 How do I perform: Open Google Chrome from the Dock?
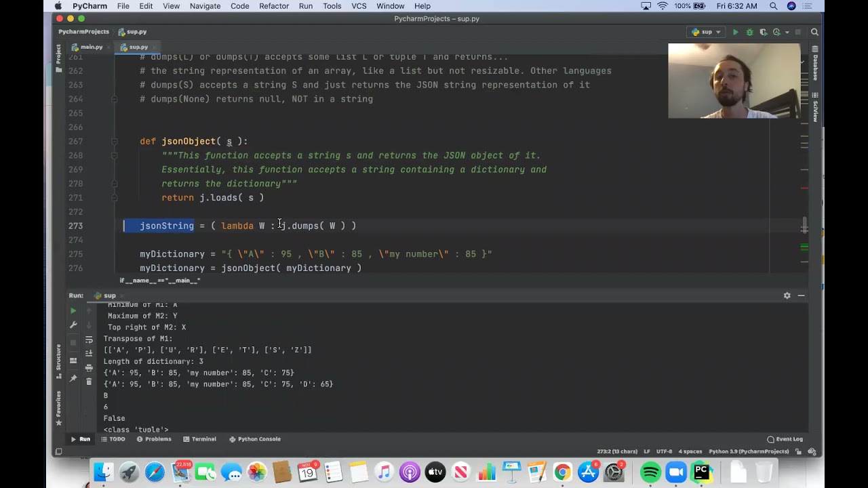562,472
